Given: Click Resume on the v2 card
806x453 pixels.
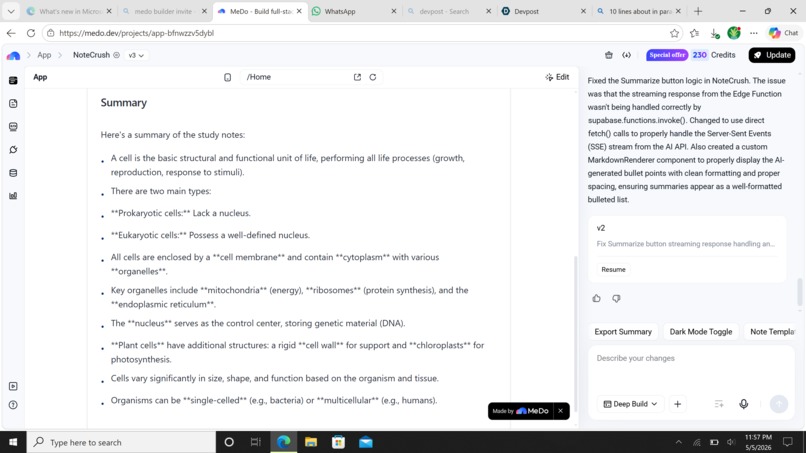Looking at the screenshot, I should pos(613,269).
